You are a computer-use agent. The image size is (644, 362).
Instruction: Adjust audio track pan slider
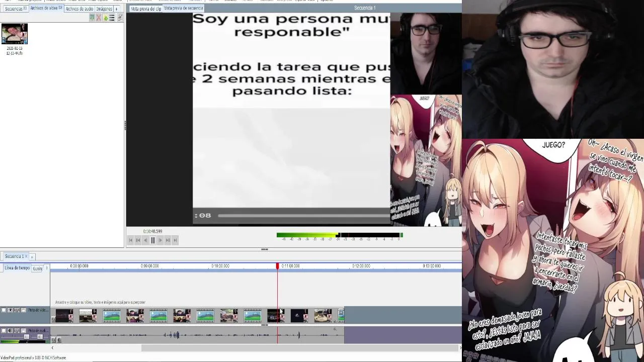point(40,337)
